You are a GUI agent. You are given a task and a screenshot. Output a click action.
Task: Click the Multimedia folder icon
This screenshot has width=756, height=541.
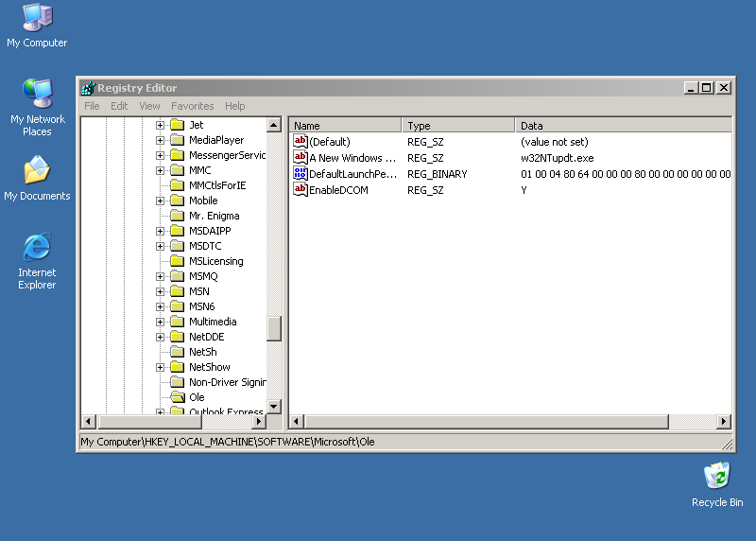click(x=178, y=322)
